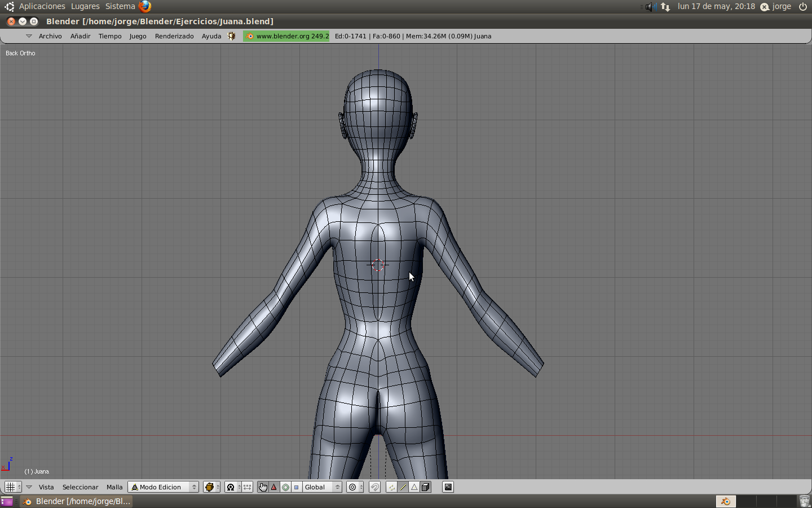Image resolution: width=812 pixels, height=508 pixels.
Task: Open the Modo Edicion mode dropdown
Action: [x=163, y=487]
